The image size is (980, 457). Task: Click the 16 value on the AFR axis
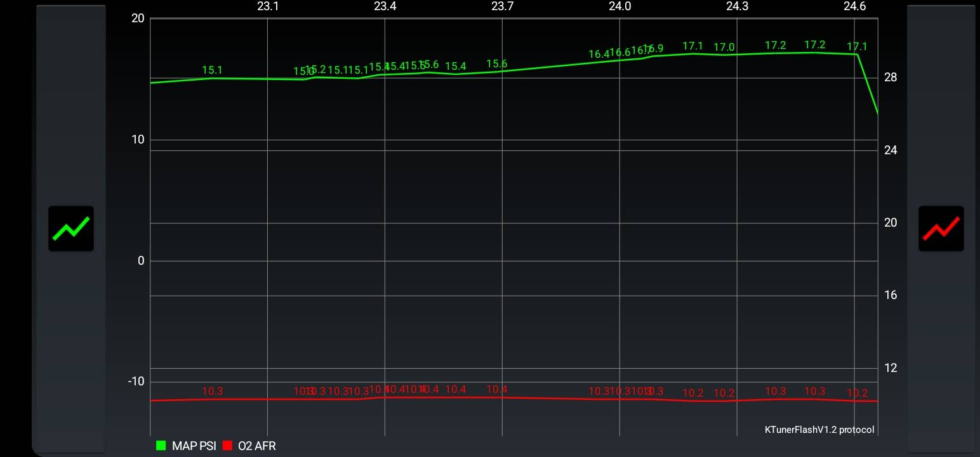point(891,295)
